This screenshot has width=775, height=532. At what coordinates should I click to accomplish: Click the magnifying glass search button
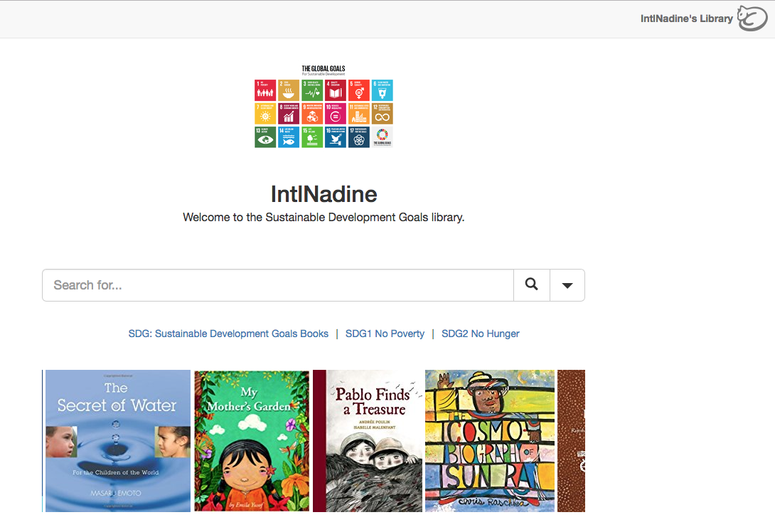click(532, 285)
